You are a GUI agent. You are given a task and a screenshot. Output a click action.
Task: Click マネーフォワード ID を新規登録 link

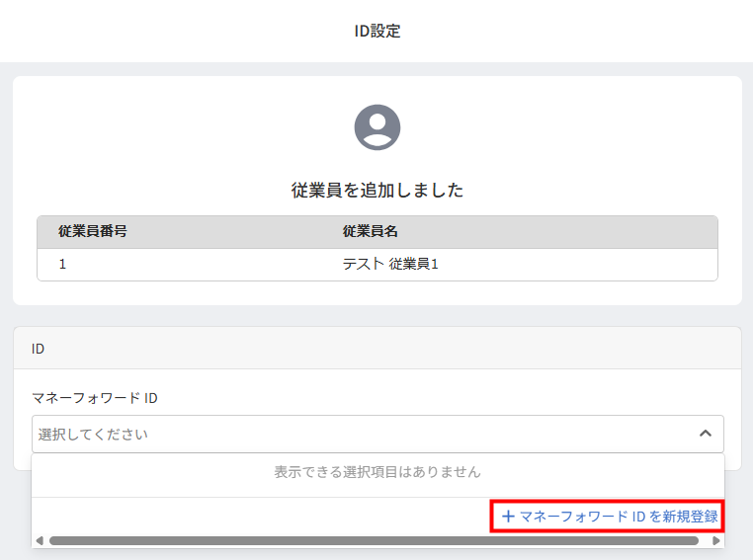click(x=609, y=517)
